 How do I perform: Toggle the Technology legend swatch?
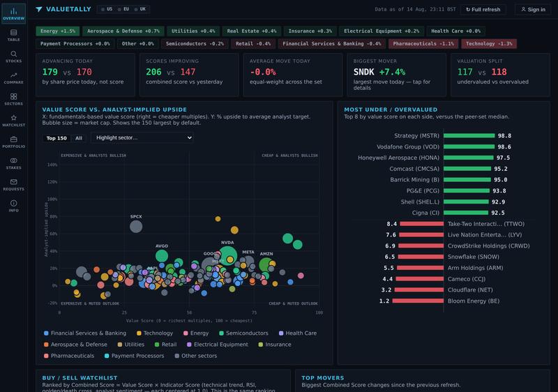139,333
